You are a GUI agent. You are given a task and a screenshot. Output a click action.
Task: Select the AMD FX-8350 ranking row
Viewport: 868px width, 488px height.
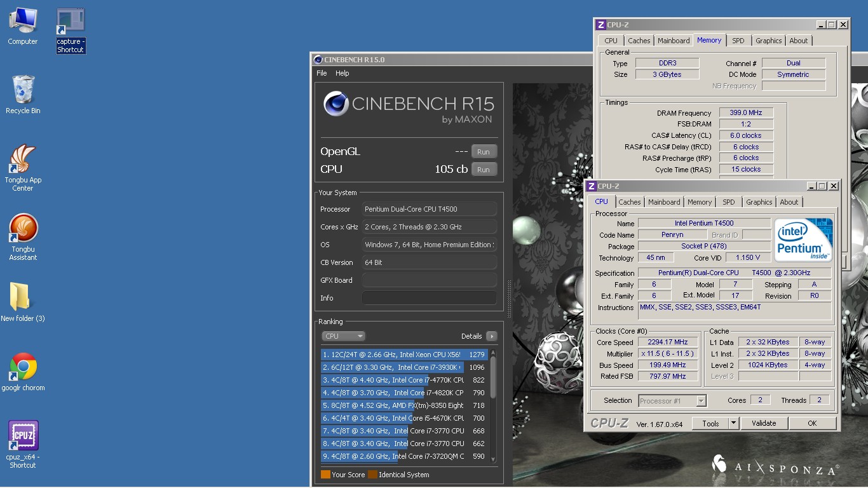[x=404, y=405]
